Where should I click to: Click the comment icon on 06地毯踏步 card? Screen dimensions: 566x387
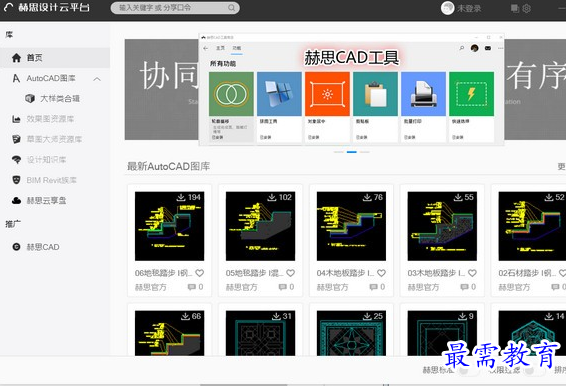point(191,287)
